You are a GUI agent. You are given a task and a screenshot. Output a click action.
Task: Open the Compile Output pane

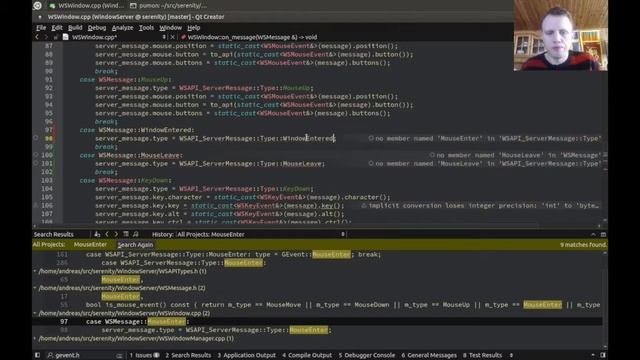pyautogui.click(x=307, y=355)
